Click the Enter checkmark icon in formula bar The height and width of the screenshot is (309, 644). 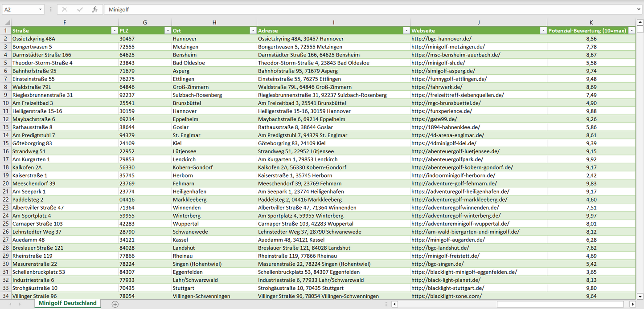[x=80, y=9]
